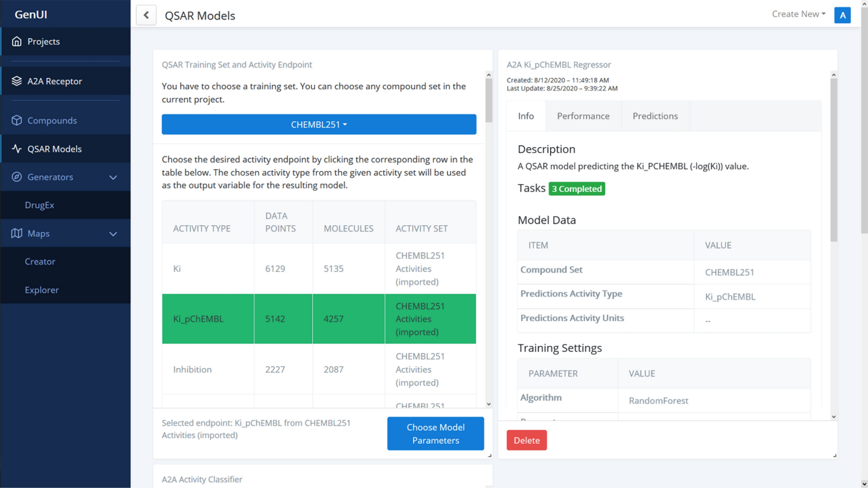This screenshot has width=868, height=488.
Task: Click the training set panel resize handle
Action: point(489,455)
